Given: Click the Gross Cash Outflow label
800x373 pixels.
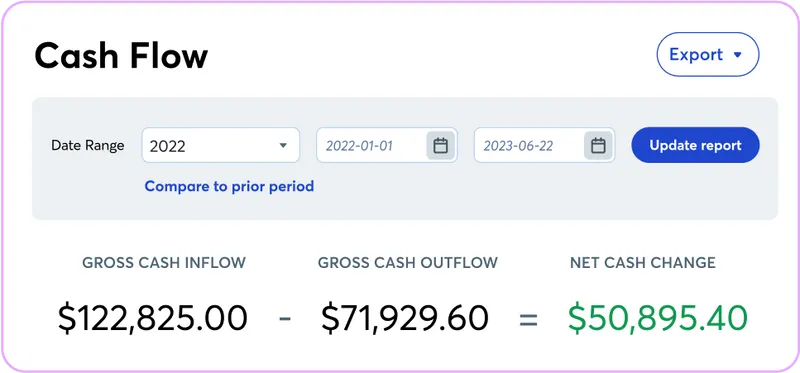Looking at the screenshot, I should pos(408,263).
